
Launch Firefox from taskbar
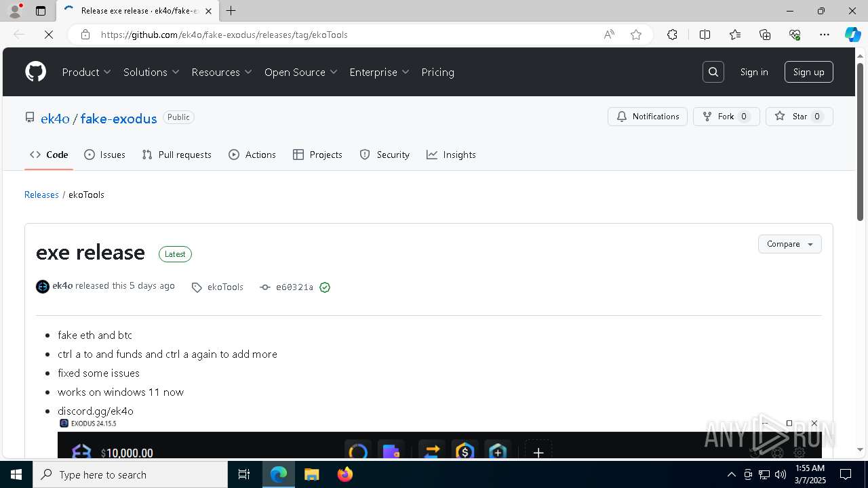click(345, 474)
